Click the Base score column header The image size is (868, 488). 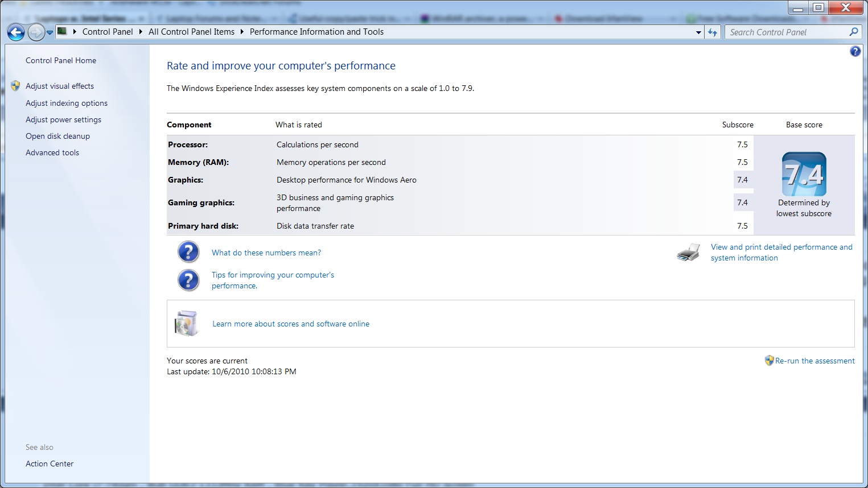click(x=804, y=125)
